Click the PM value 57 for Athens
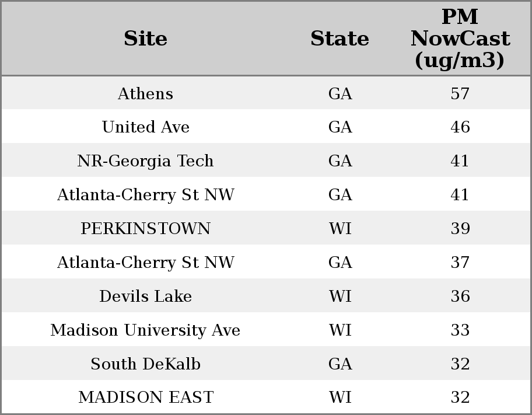This screenshot has width=532, height=415. (460, 93)
